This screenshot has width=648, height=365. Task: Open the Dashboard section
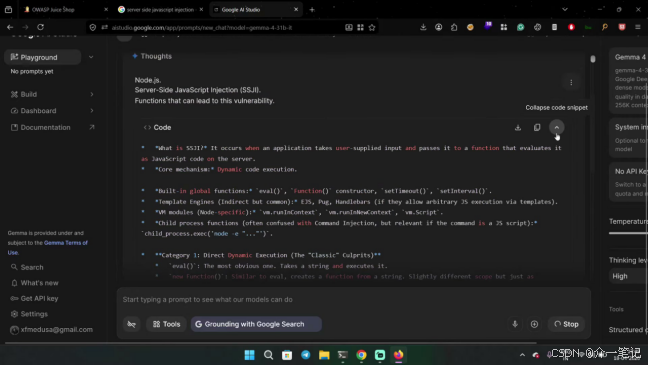coord(38,111)
